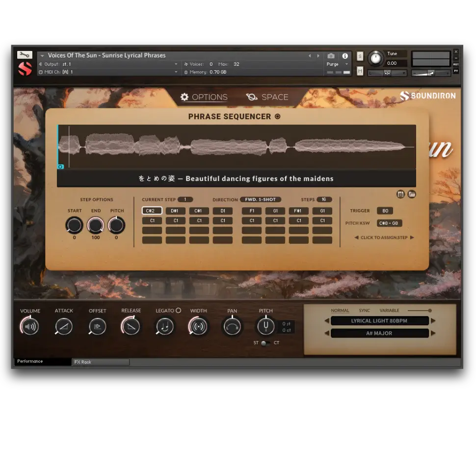This screenshot has width=476, height=476.
Task: Click the camera snapshot icon in header
Action: coord(331,55)
